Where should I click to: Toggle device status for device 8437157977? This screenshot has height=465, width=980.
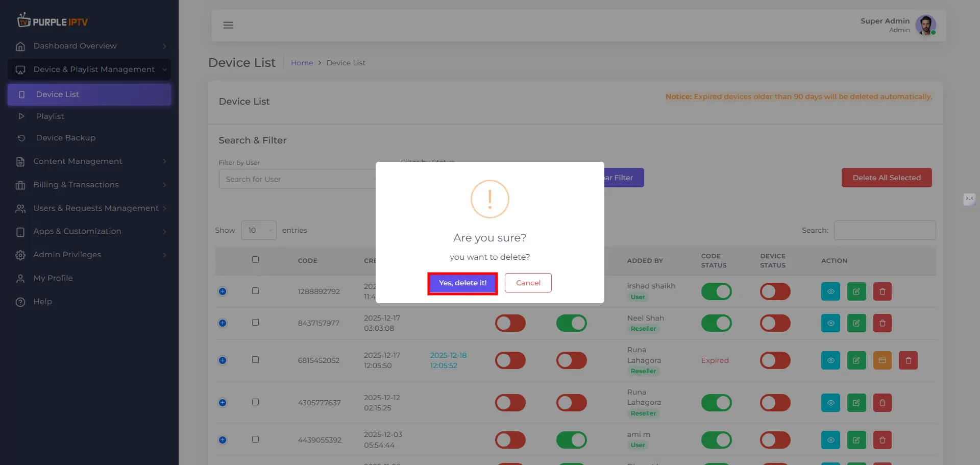[775, 323]
